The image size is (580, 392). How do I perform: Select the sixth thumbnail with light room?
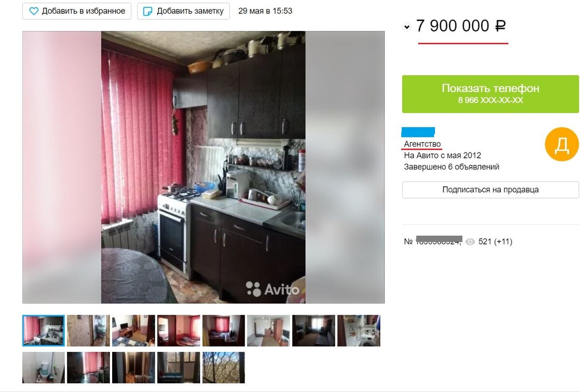[x=269, y=331]
